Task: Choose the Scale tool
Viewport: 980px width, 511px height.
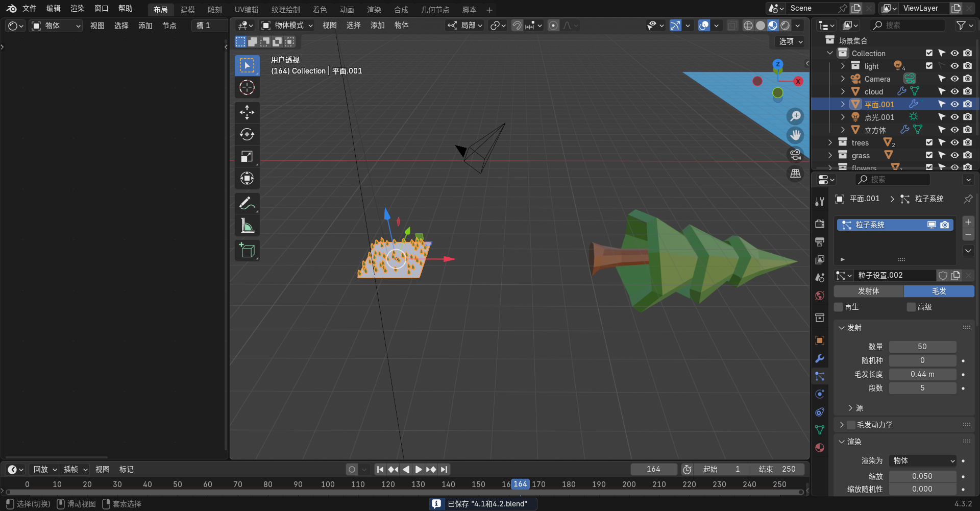Action: 247,156
